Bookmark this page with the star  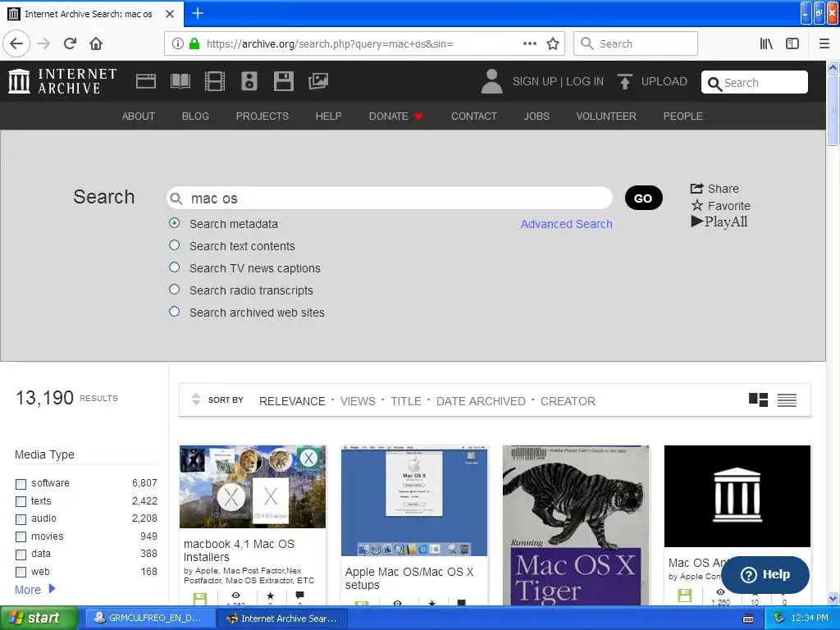tap(553, 44)
